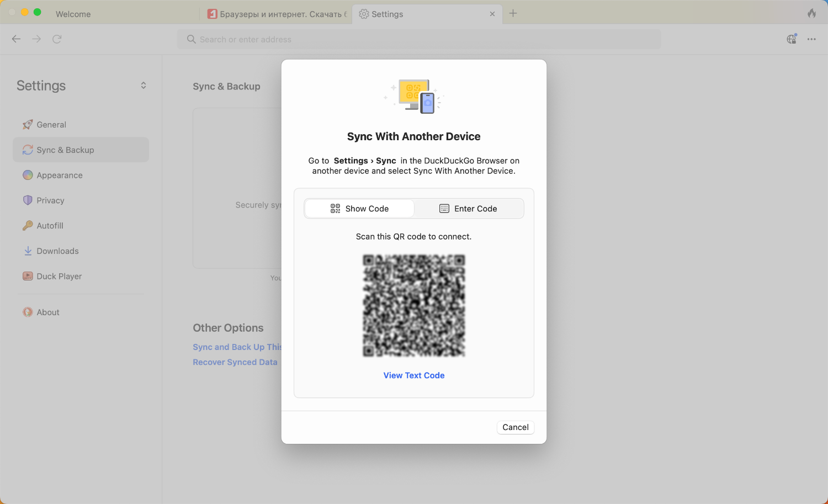Reload the page with the refresh icon

click(57, 39)
